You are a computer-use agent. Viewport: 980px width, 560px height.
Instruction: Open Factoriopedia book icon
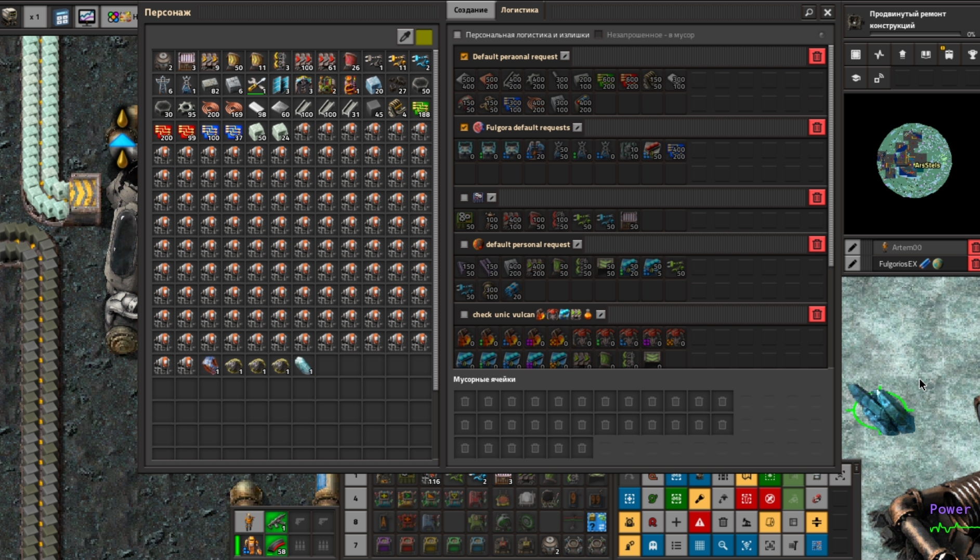[x=926, y=55]
